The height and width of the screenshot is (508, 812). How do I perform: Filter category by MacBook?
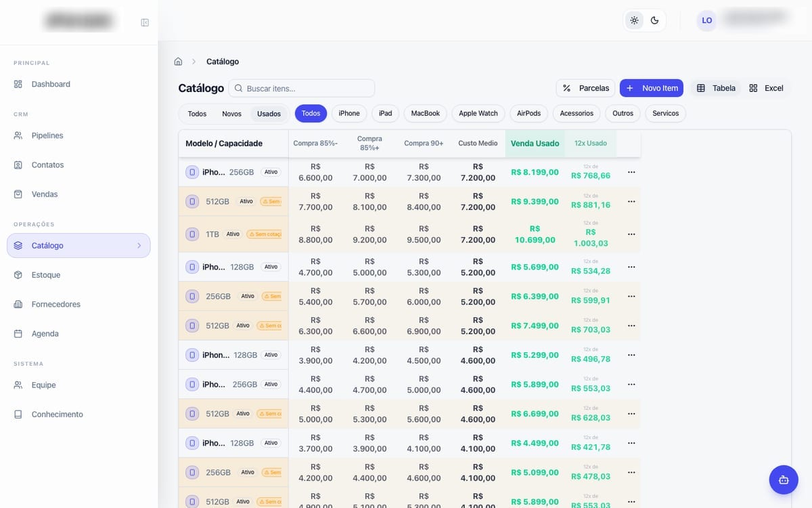click(426, 113)
